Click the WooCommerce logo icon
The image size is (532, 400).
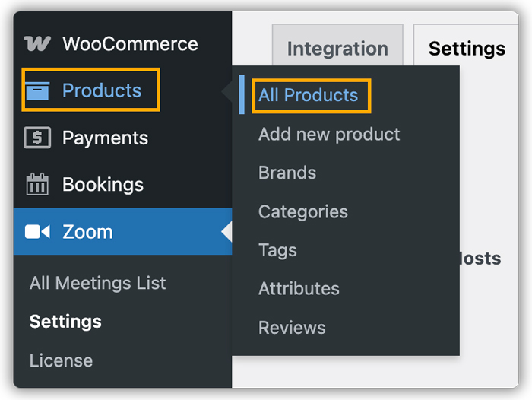pyautogui.click(x=37, y=44)
